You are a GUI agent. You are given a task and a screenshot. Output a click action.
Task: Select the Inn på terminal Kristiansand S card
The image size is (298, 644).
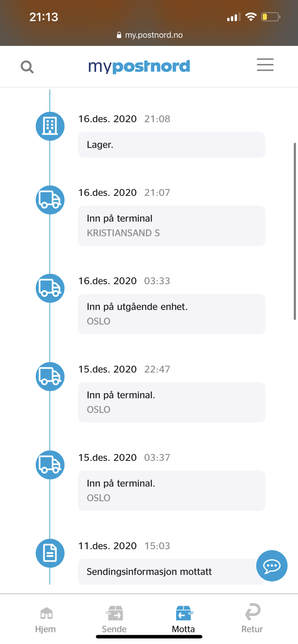(171, 226)
